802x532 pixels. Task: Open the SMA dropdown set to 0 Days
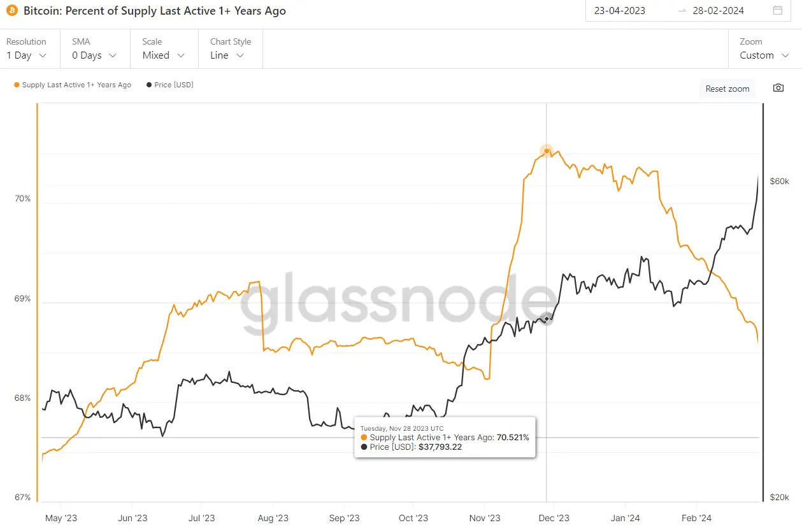(x=92, y=55)
